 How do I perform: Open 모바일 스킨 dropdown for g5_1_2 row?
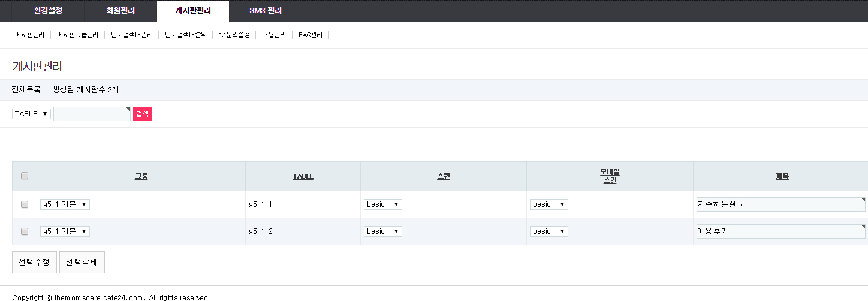(549, 231)
